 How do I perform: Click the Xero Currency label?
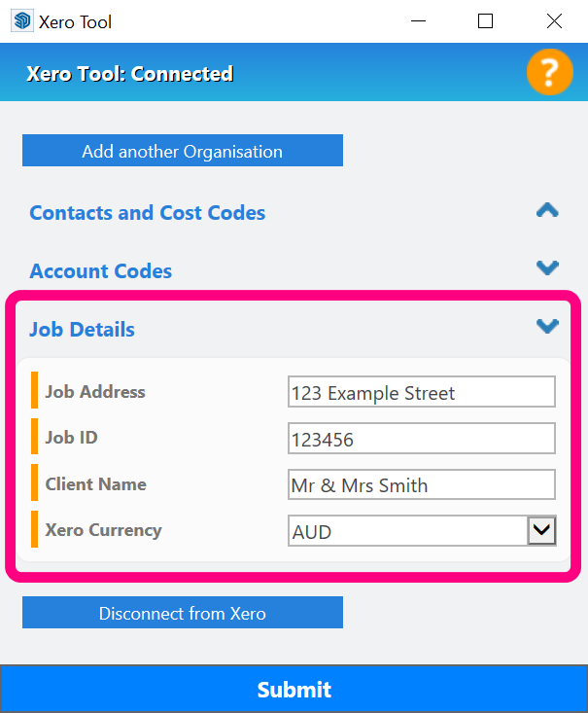(104, 530)
